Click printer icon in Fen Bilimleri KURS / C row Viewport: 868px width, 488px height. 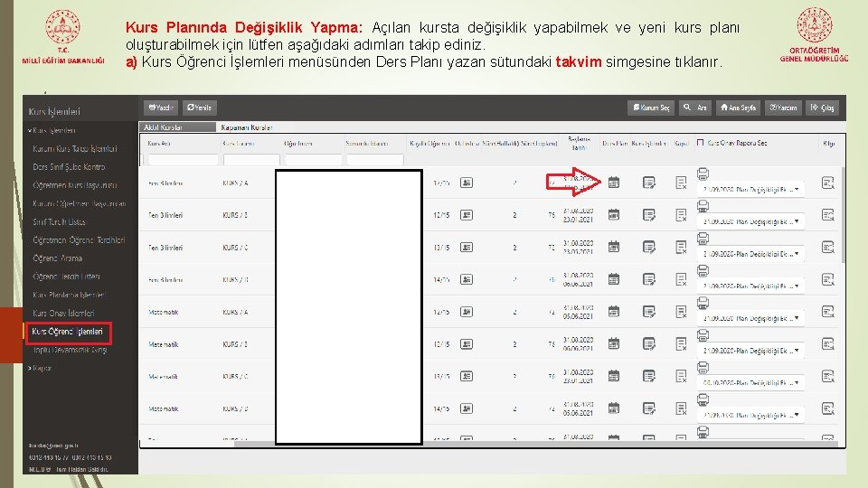703,239
